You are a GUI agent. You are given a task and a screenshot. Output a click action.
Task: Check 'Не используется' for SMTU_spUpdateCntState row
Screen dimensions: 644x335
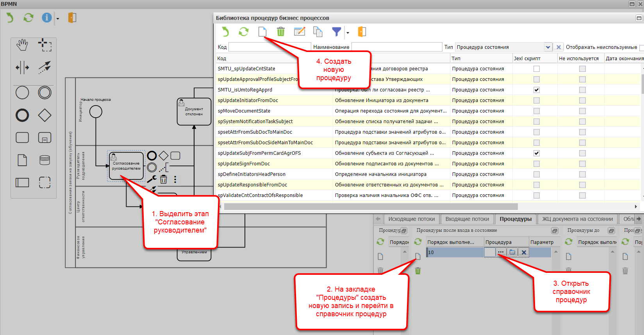pyautogui.click(x=582, y=69)
